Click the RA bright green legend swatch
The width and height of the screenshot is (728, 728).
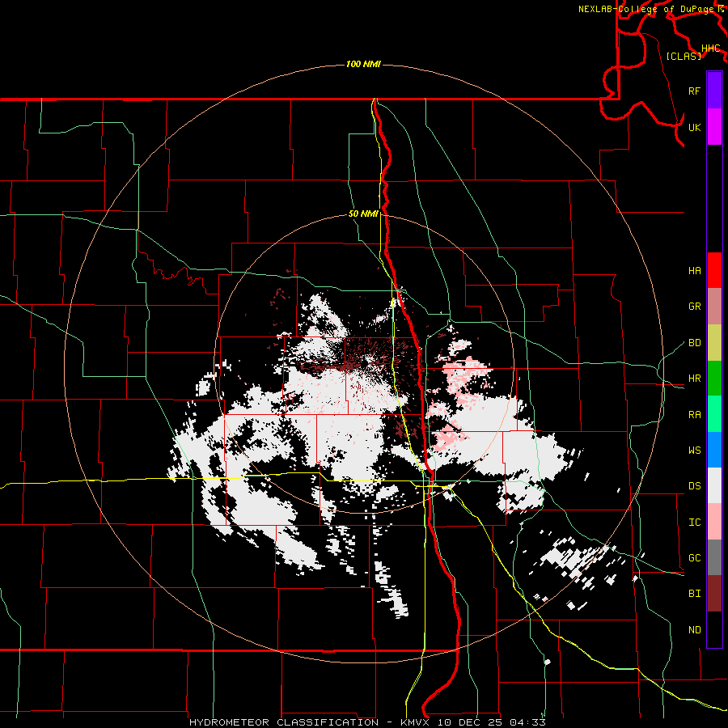pyautogui.click(x=714, y=414)
